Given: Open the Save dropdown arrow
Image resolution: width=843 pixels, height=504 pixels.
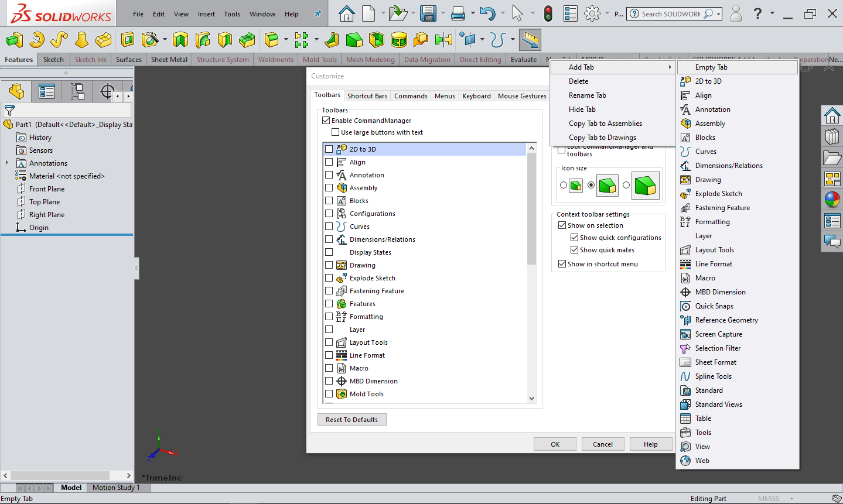Looking at the screenshot, I should [443, 13].
